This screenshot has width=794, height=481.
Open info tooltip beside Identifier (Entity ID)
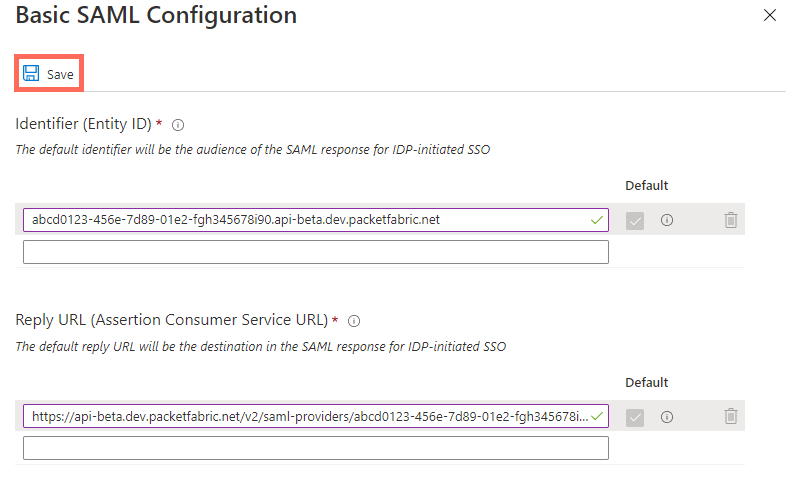pos(178,125)
